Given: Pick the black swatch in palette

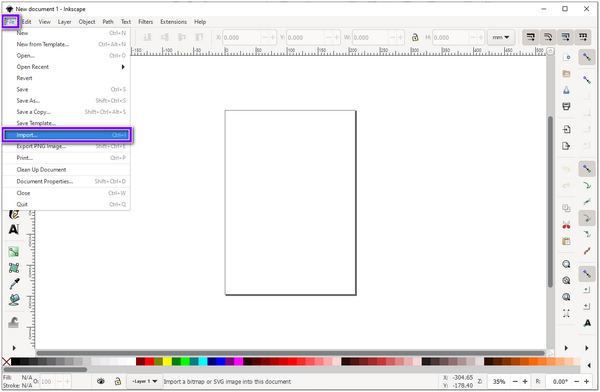Looking at the screenshot, I should click(x=15, y=361).
